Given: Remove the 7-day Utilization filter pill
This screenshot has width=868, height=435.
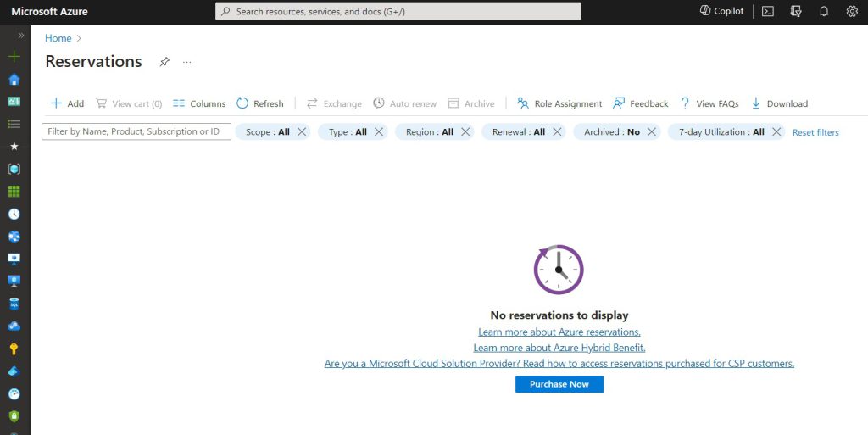Looking at the screenshot, I should (776, 131).
